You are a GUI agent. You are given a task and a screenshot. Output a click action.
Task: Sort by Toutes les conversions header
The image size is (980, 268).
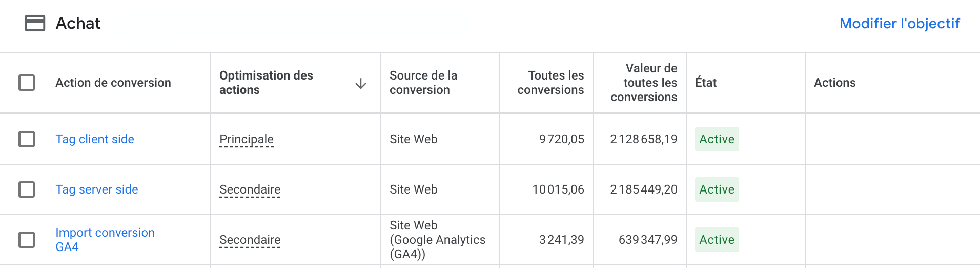(x=550, y=83)
